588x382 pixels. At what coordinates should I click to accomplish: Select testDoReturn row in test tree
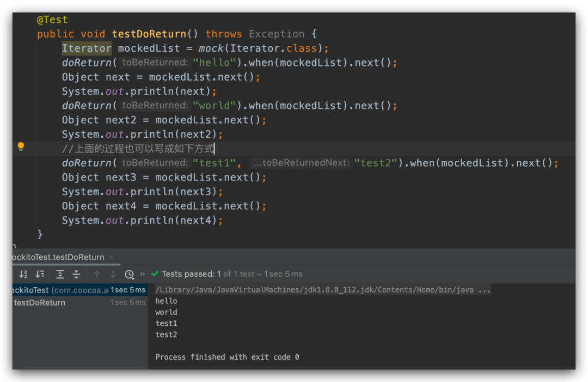coord(80,302)
